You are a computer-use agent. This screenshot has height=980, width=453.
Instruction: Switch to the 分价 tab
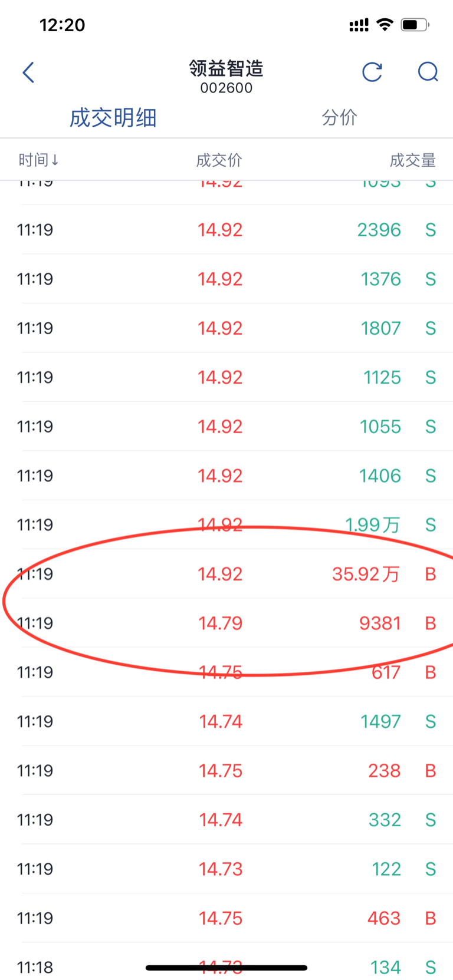(339, 117)
